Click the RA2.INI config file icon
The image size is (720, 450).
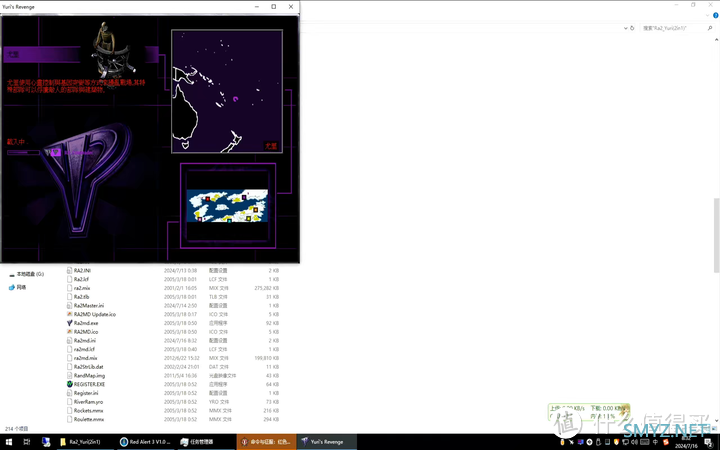(x=70, y=270)
